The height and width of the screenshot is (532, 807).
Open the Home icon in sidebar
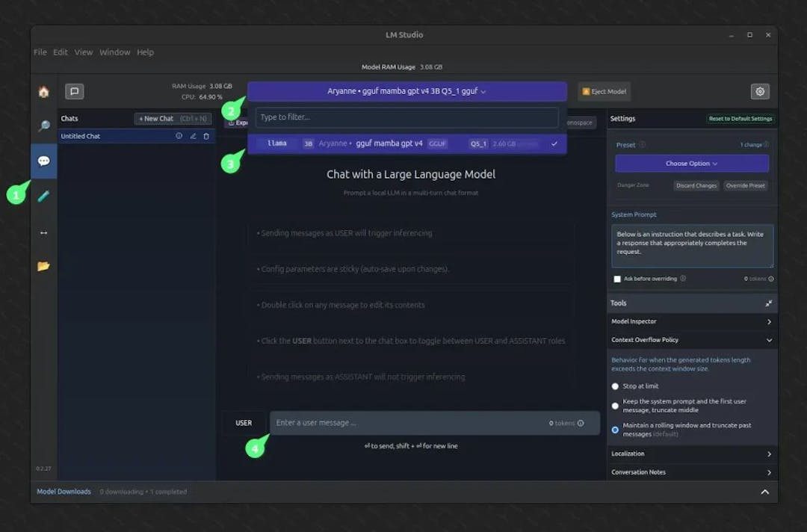click(43, 92)
